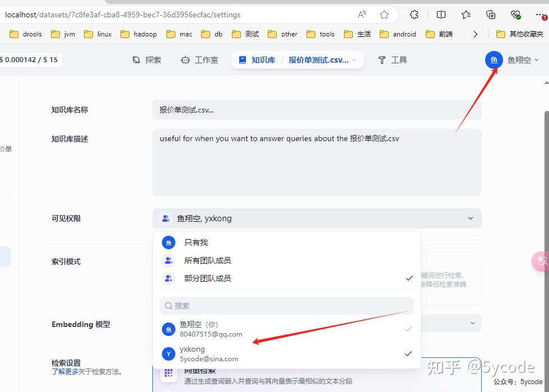
Task: Toggle member 鱼翔空 (你) selection
Action: pyautogui.click(x=286, y=329)
